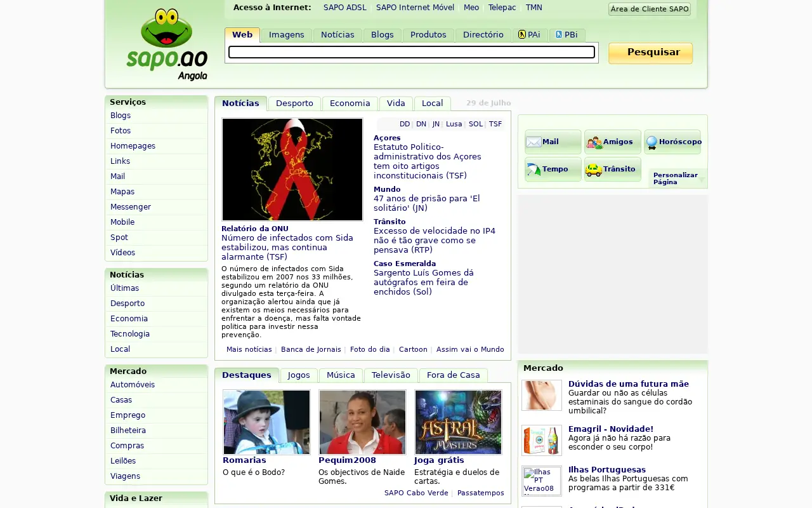Switch to the Desporto news tab
This screenshot has height=508, width=812.
294,104
